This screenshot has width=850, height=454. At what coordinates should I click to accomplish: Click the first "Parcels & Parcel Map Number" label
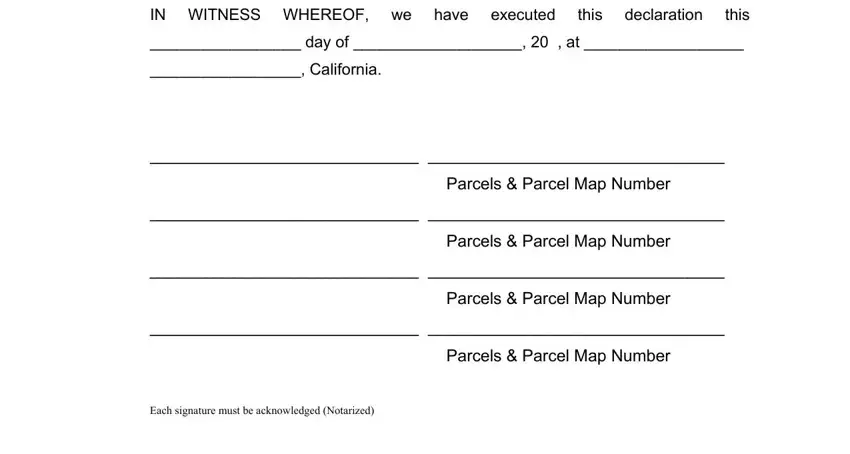pyautogui.click(x=558, y=184)
